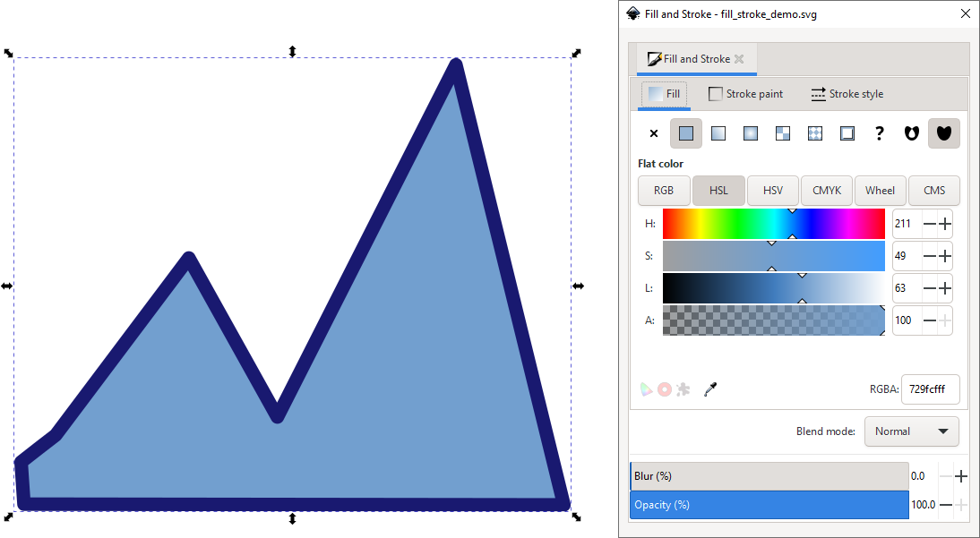Click the Opacity (%) slider bar

click(769, 505)
